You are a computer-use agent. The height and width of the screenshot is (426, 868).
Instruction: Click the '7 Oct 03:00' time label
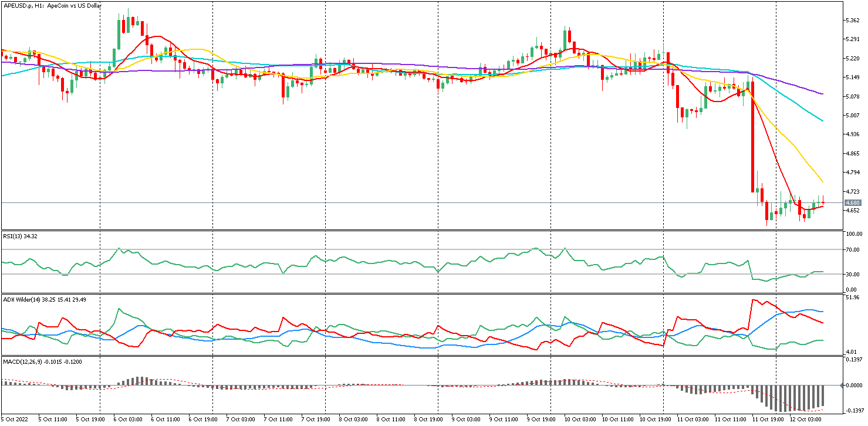pyautogui.click(x=241, y=420)
